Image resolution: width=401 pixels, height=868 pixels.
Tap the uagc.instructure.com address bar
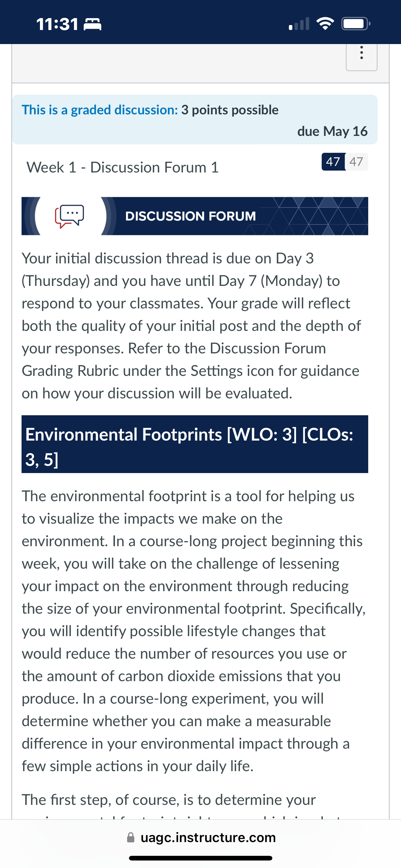pyautogui.click(x=201, y=837)
